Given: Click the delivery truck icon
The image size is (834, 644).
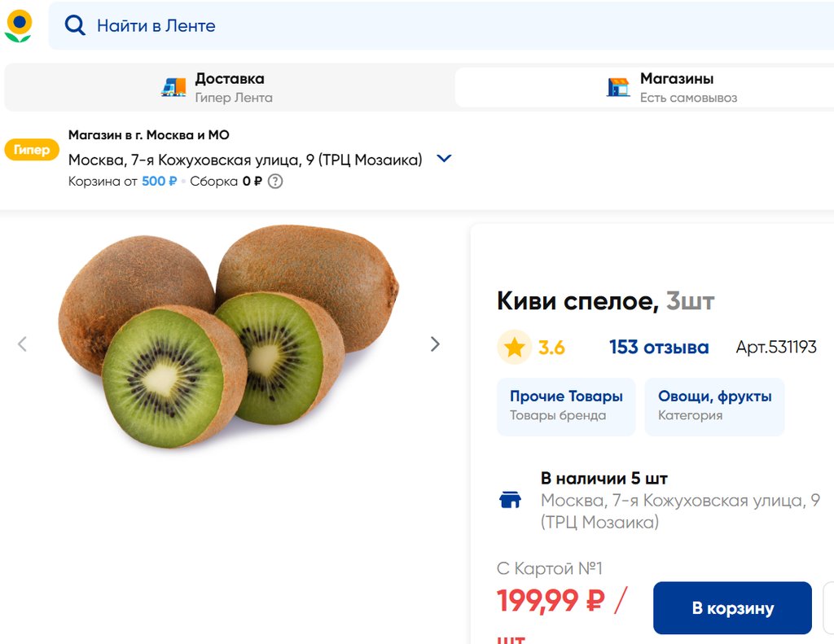Looking at the screenshot, I should click(173, 87).
